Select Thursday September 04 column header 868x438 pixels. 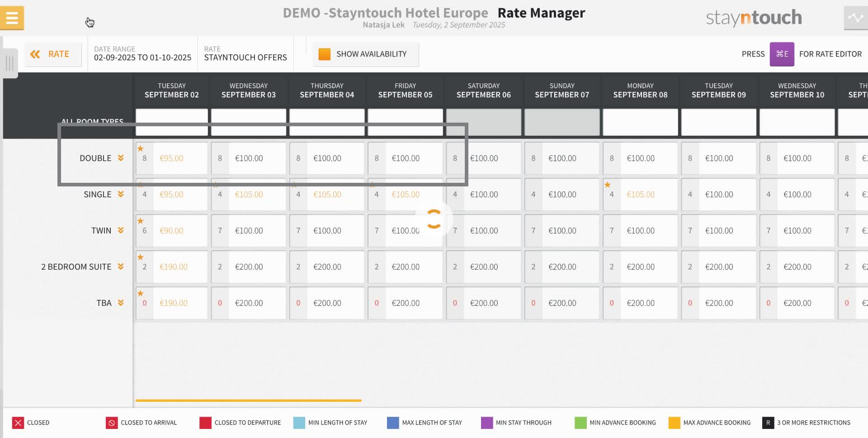327,90
